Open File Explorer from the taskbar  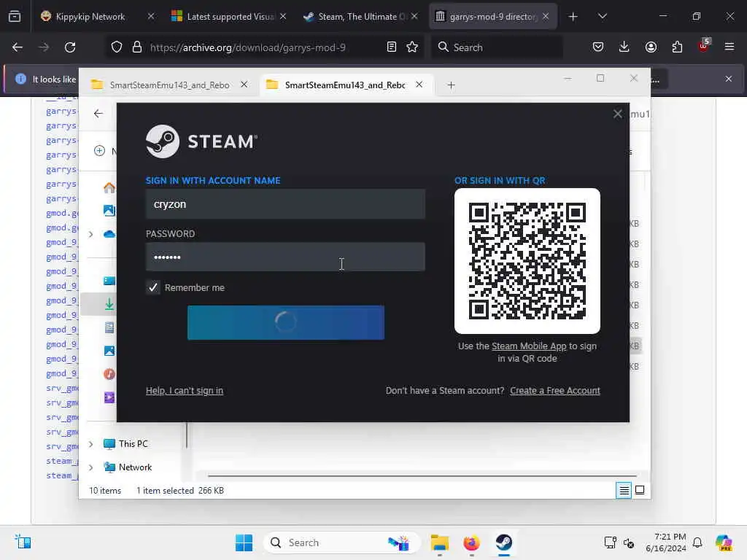tap(439, 542)
